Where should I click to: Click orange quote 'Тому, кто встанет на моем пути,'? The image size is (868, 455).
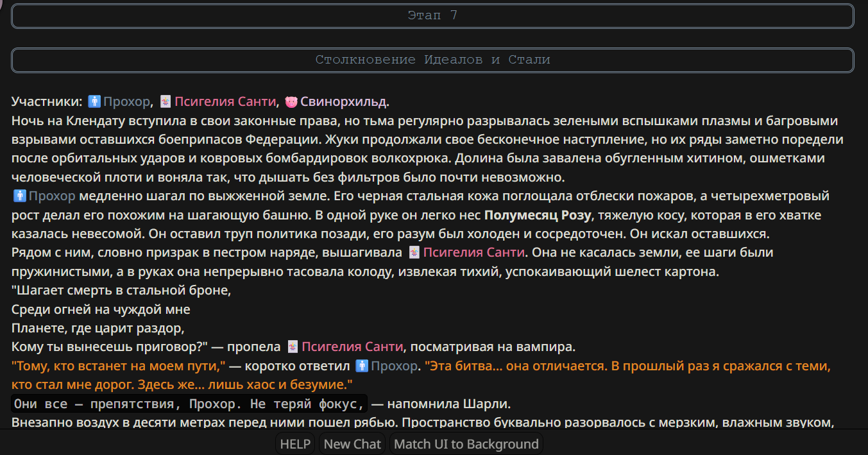pos(119,366)
